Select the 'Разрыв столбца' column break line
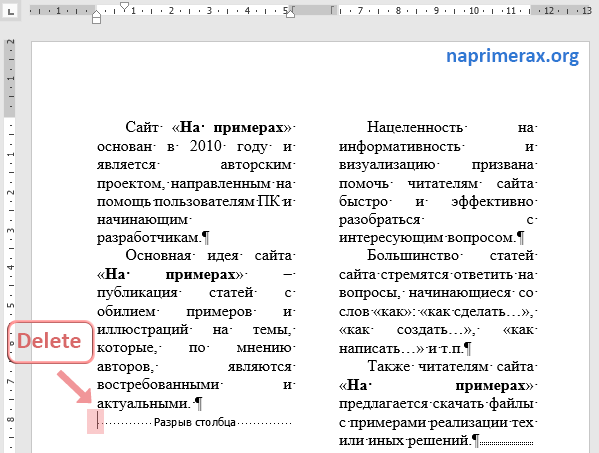599x453 pixels. click(x=195, y=422)
